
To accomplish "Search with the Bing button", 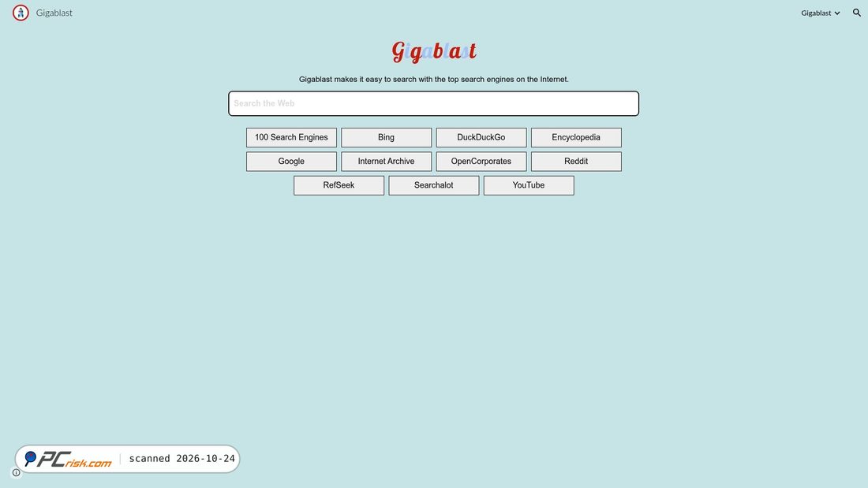I will [387, 137].
